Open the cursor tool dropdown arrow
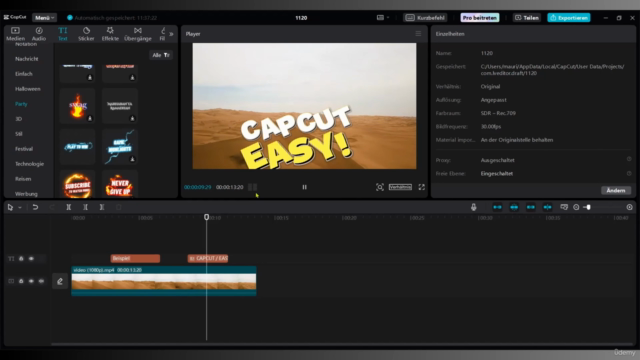640x360 pixels. point(20,207)
